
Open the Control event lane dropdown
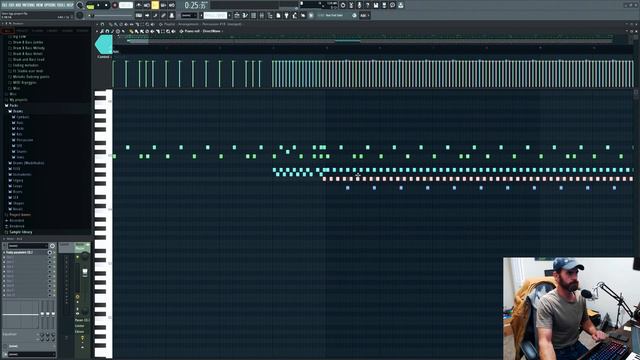click(x=104, y=57)
